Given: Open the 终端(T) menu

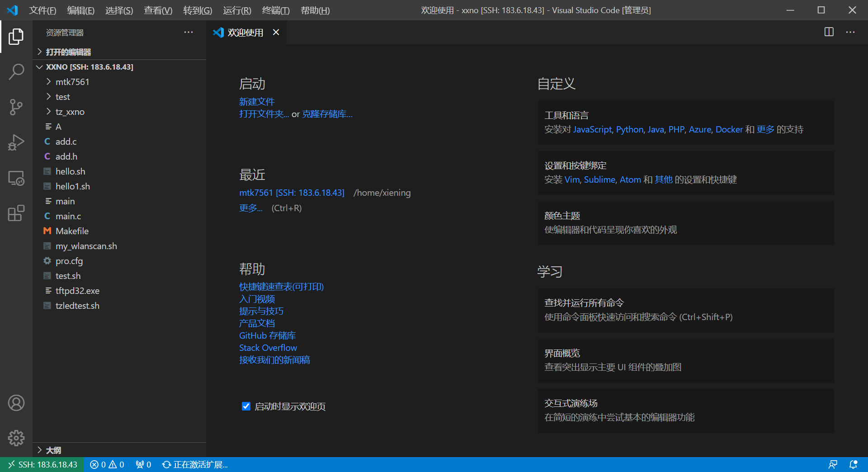Looking at the screenshot, I should (x=276, y=10).
